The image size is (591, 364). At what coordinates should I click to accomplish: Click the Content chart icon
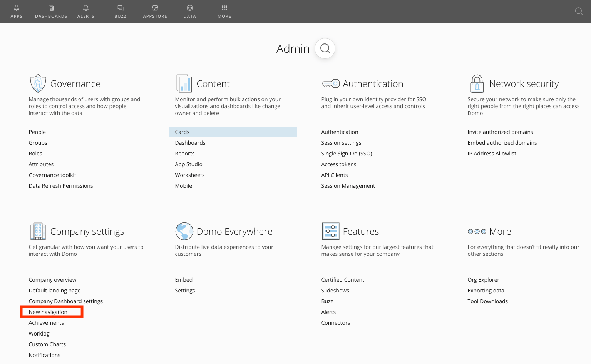pos(184,83)
